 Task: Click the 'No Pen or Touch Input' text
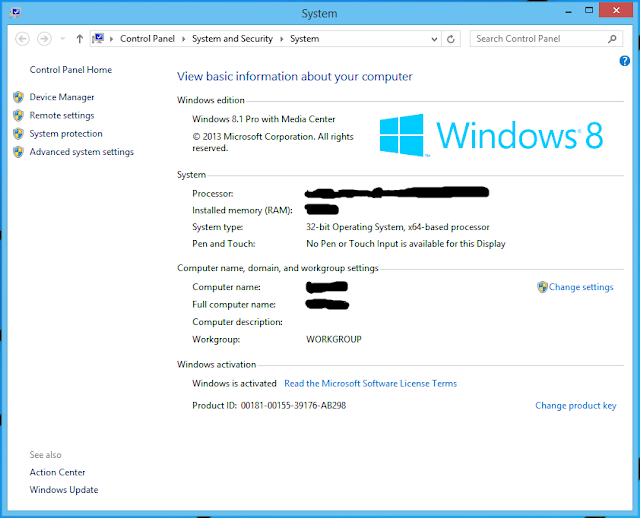point(406,244)
